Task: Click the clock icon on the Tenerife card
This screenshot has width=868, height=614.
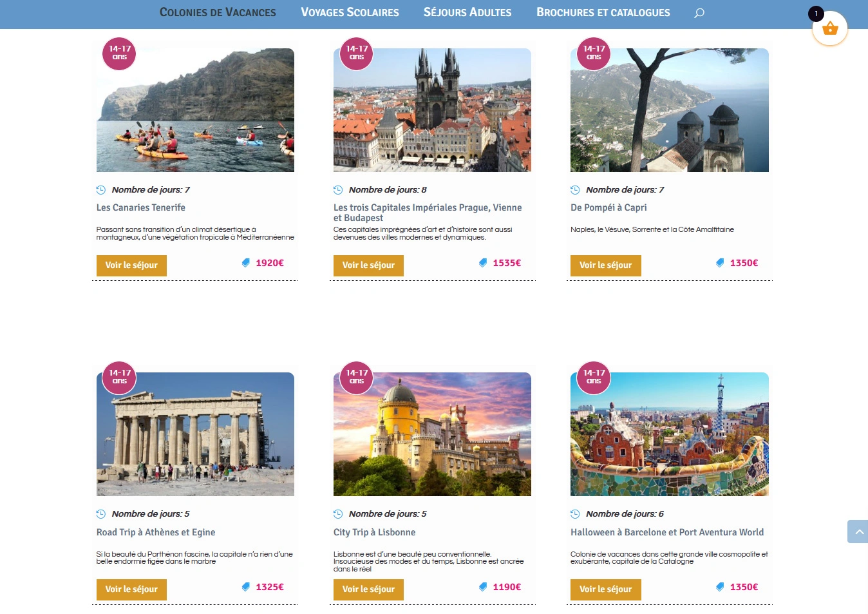Action: coord(101,189)
